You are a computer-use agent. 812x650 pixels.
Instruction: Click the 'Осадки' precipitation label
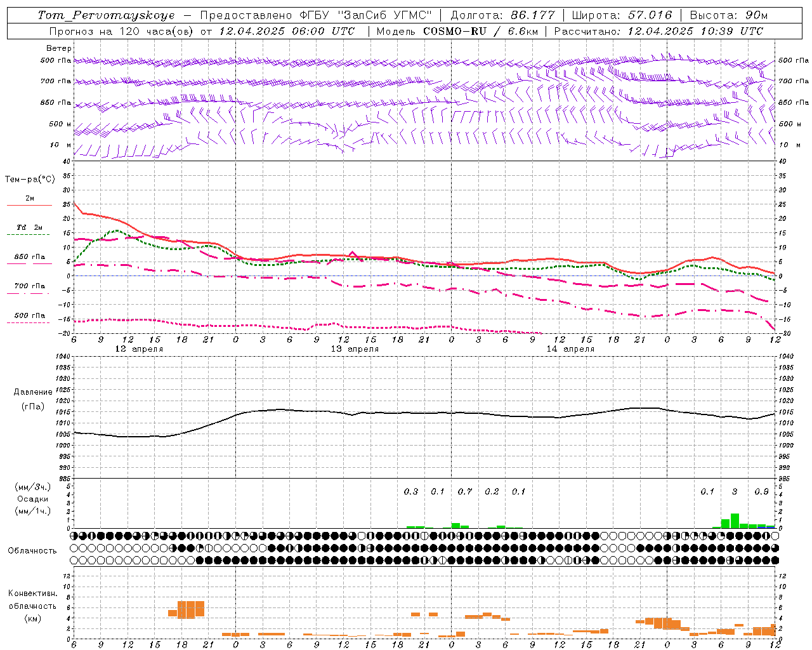(32, 499)
